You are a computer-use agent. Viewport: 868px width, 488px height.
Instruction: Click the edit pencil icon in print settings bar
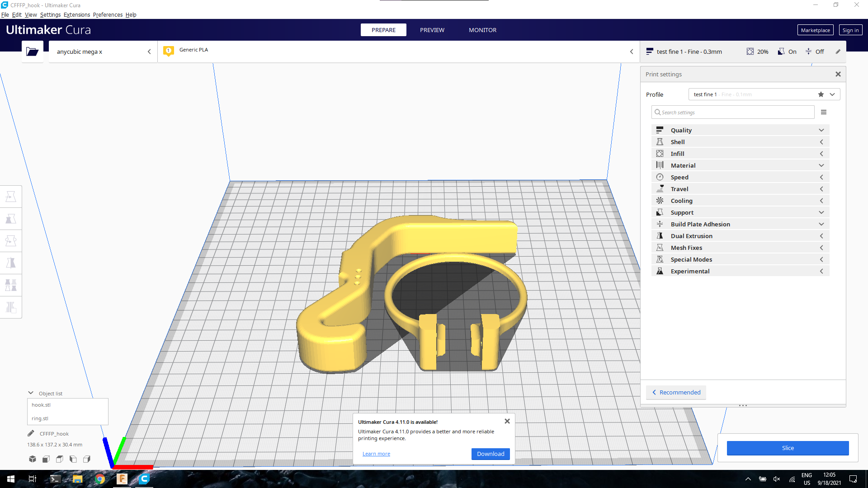838,52
